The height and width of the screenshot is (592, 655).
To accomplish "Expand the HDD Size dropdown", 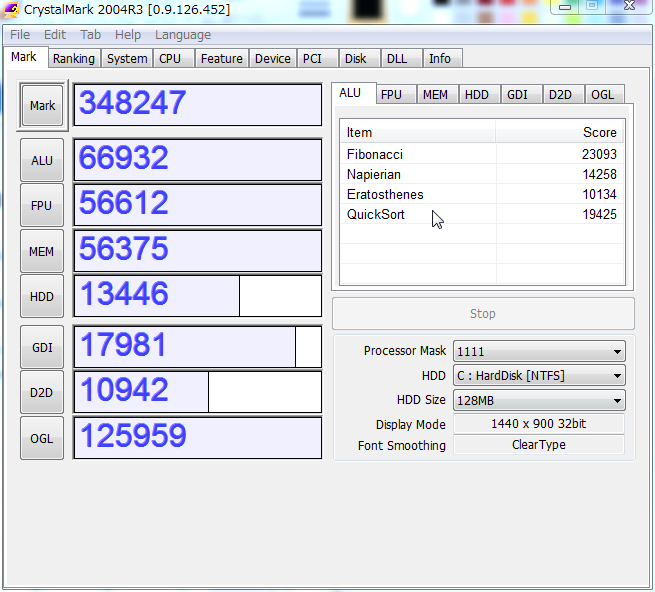I will [x=539, y=400].
